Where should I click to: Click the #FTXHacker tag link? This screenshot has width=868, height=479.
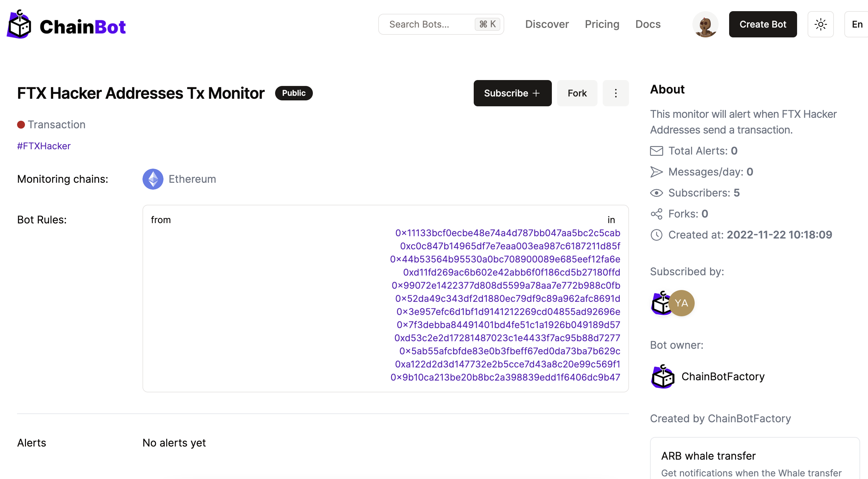pos(44,146)
